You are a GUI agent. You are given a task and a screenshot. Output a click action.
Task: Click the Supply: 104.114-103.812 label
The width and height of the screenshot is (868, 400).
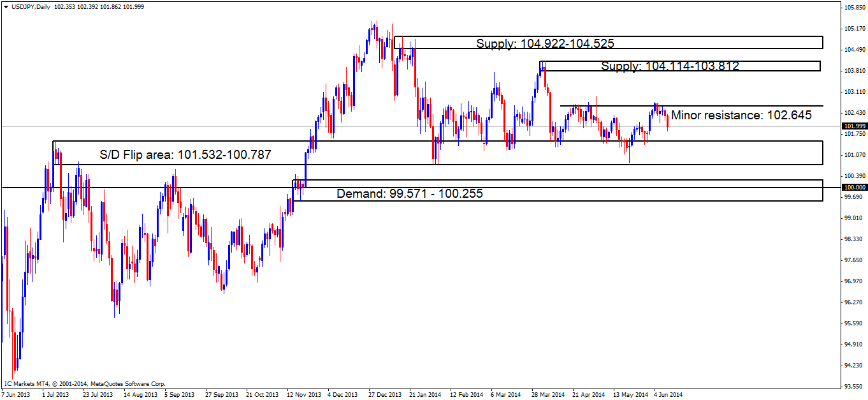670,66
